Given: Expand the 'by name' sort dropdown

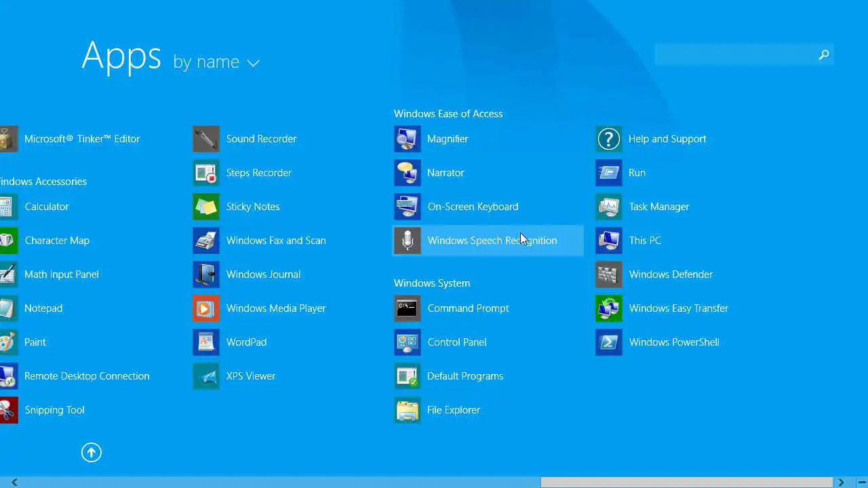Looking at the screenshot, I should [x=216, y=62].
